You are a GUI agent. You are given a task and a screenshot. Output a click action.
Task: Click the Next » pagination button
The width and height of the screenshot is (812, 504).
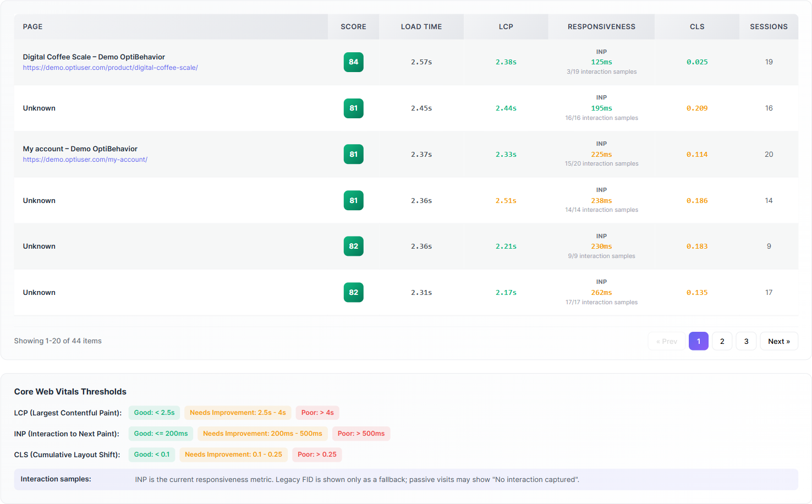point(778,341)
